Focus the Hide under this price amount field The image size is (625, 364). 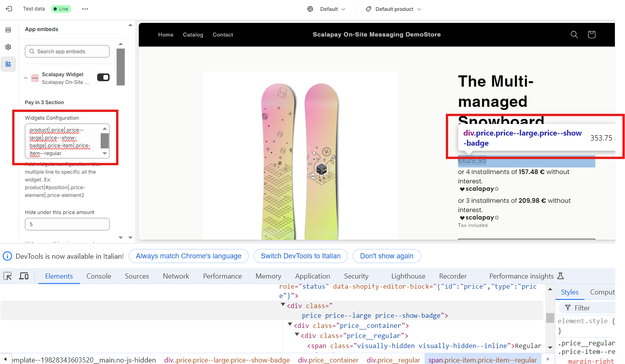[67, 224]
